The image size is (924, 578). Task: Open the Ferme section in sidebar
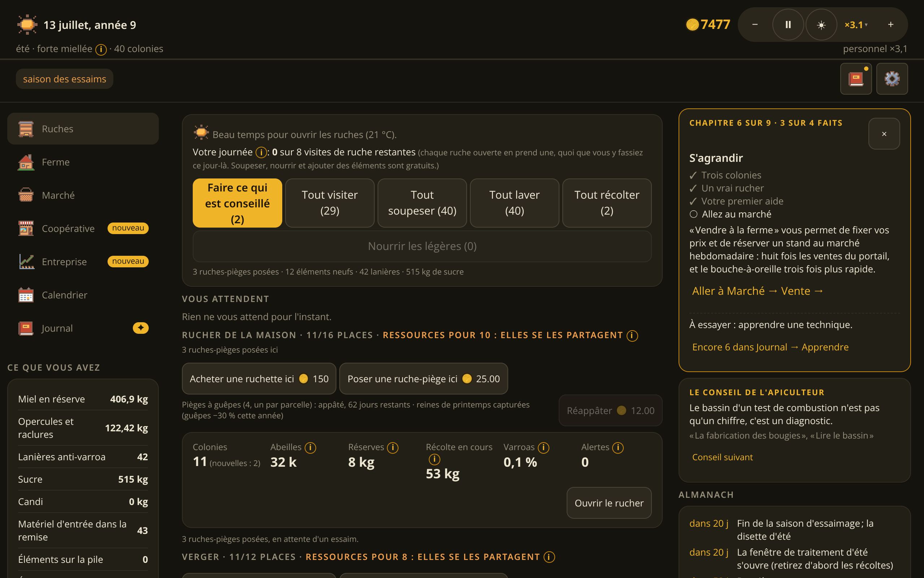(83, 162)
